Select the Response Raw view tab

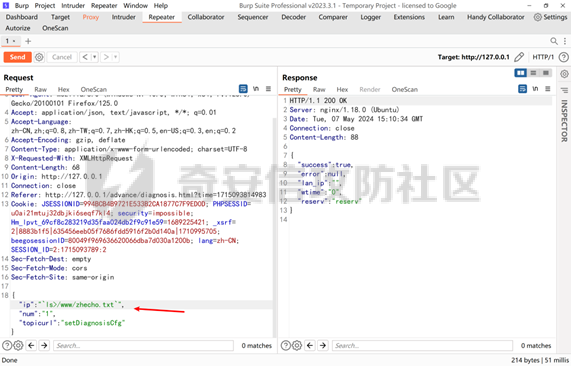(319, 90)
